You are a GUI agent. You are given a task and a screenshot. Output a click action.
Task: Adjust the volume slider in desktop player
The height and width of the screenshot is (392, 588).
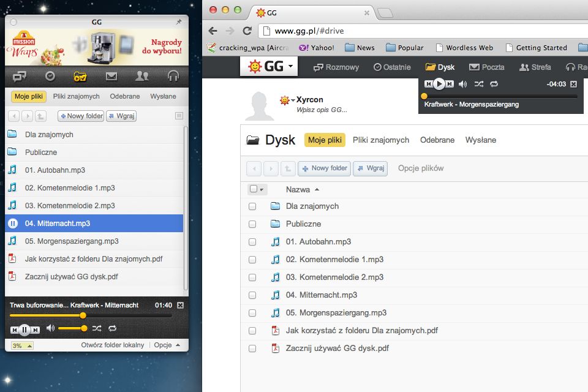click(73, 328)
